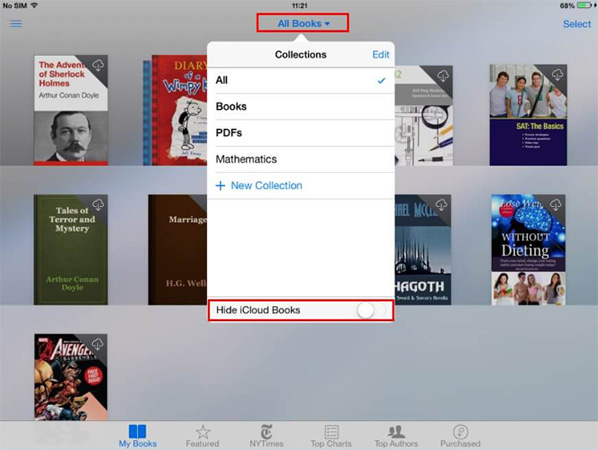Viewport: 598px width, 450px height.
Task: Open Diary of a Wimpy Kid book
Action: coord(175,110)
